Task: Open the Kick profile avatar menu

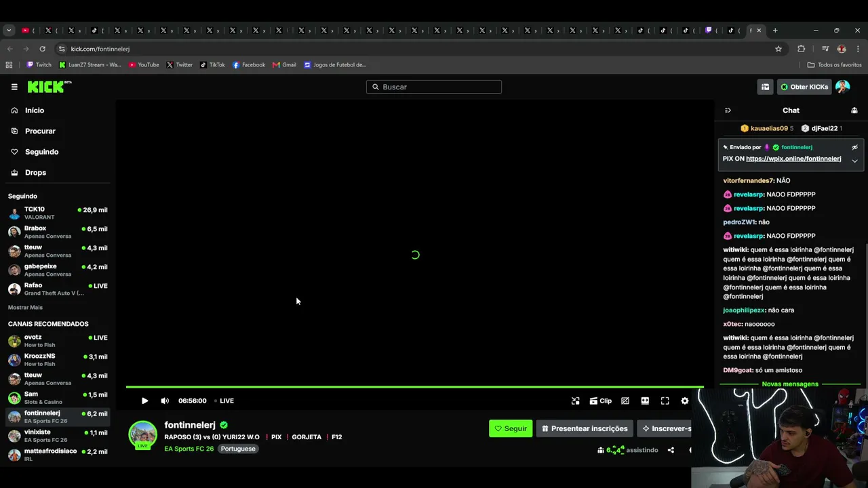Action: point(843,87)
